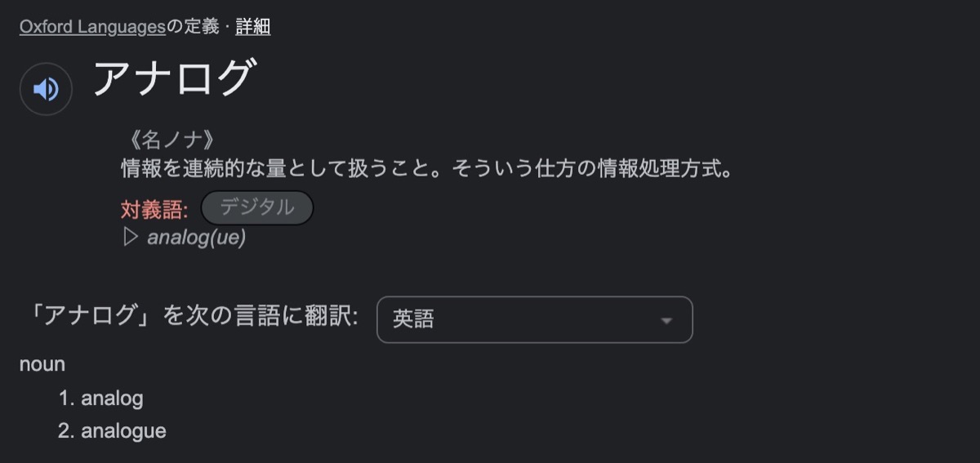Click the arrow in the language selector
980x463 pixels.
[666, 320]
